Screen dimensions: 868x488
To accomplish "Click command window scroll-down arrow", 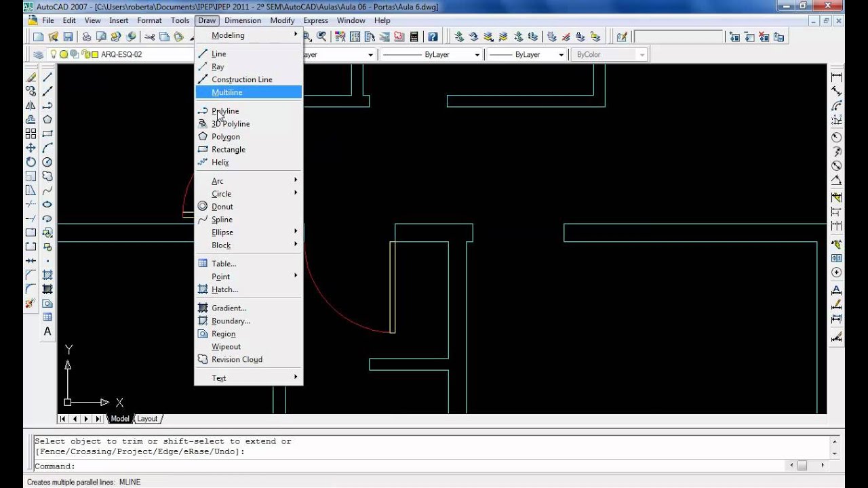I will (x=836, y=453).
